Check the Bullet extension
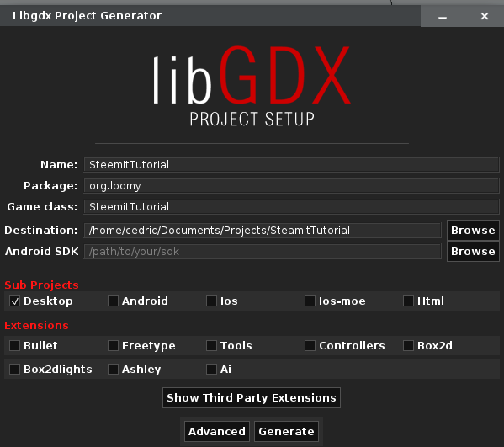Viewport: 504px width, 447px height. click(15, 346)
